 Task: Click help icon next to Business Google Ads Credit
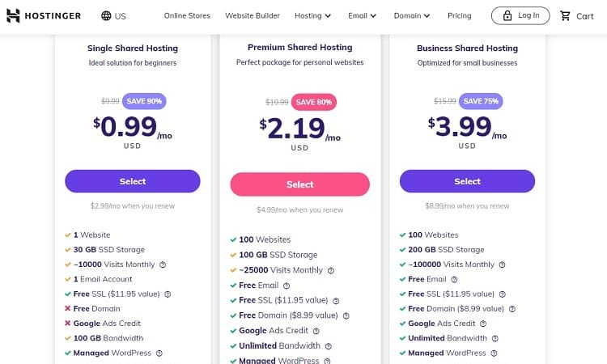(483, 324)
